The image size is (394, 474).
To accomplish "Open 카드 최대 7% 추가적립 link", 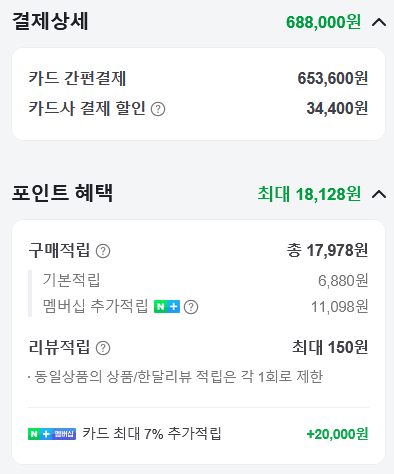I will click(152, 434).
